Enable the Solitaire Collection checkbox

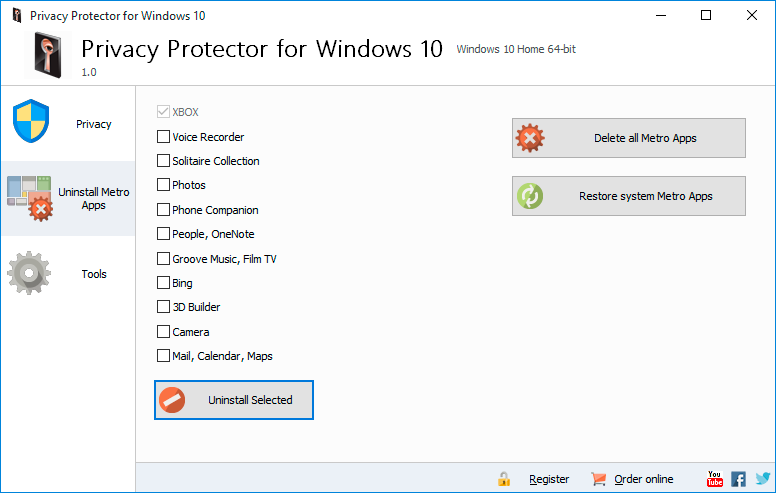pyautogui.click(x=163, y=161)
